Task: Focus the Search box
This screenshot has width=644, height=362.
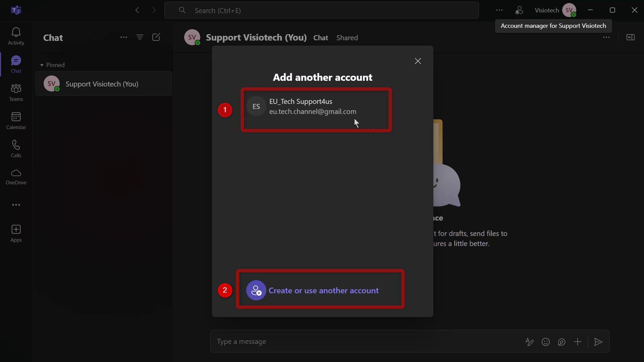Action: [x=322, y=10]
